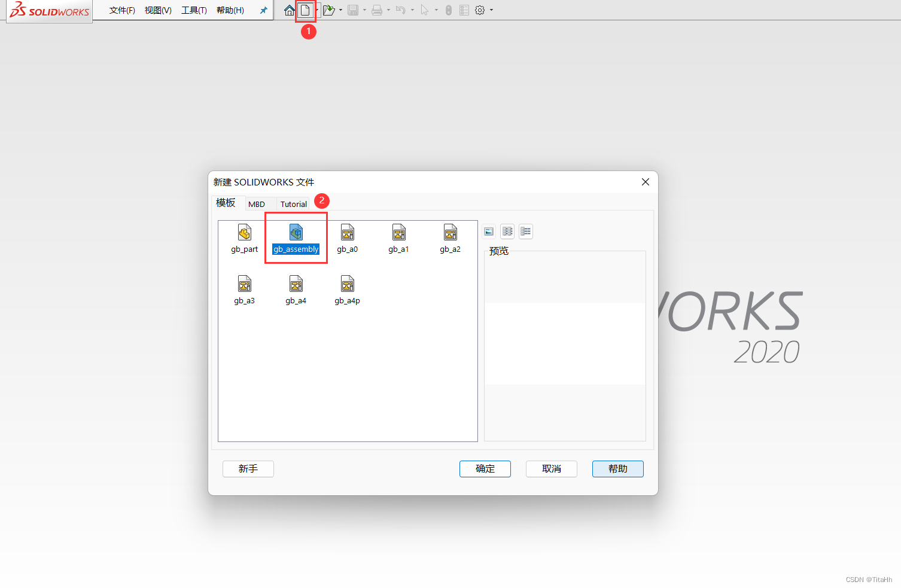Switch to list view
This screenshot has width=901, height=588.
pos(508,231)
